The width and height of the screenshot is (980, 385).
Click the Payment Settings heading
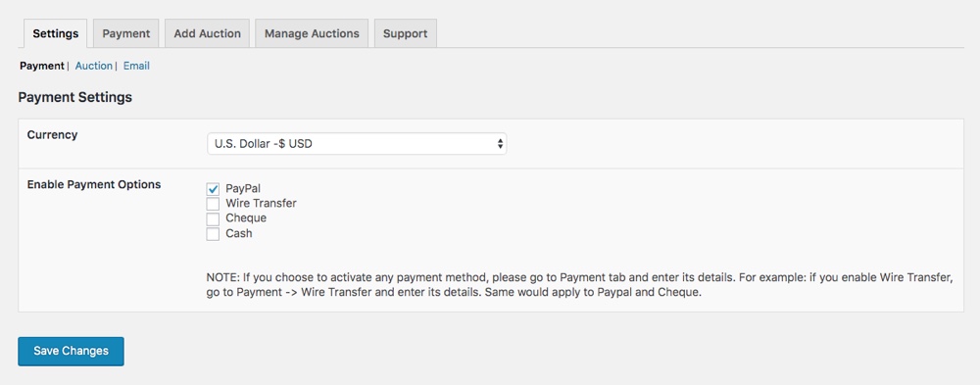(x=75, y=98)
